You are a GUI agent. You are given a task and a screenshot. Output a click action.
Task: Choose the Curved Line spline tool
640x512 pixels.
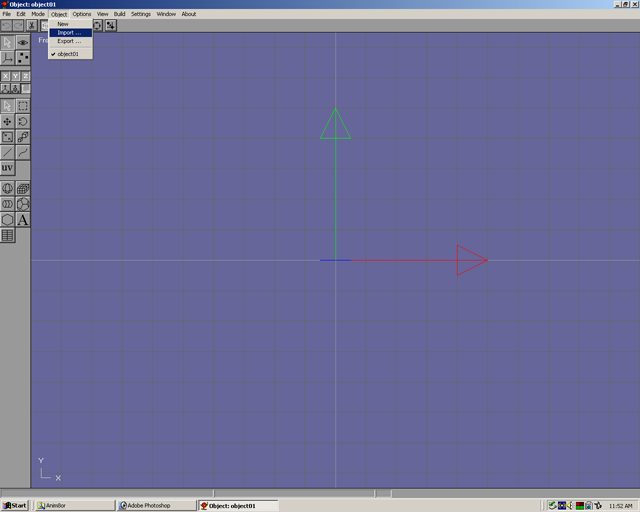pyautogui.click(x=23, y=153)
